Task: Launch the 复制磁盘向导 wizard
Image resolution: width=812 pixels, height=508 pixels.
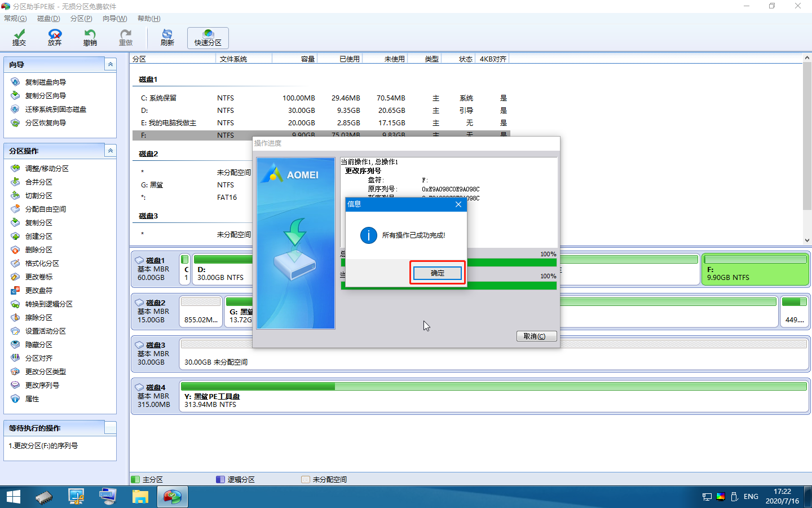Action: click(x=45, y=82)
